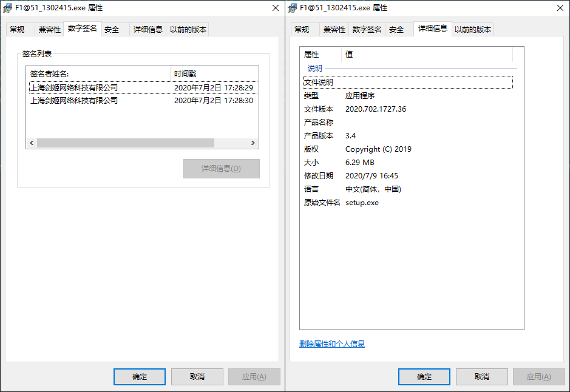Viewport: 570px width, 392px height.
Task: Click the application icon in left title bar
Action: coord(7,8)
